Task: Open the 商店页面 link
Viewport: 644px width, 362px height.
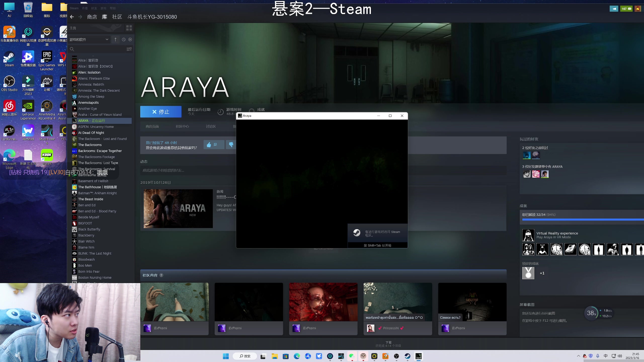Action: point(152,126)
